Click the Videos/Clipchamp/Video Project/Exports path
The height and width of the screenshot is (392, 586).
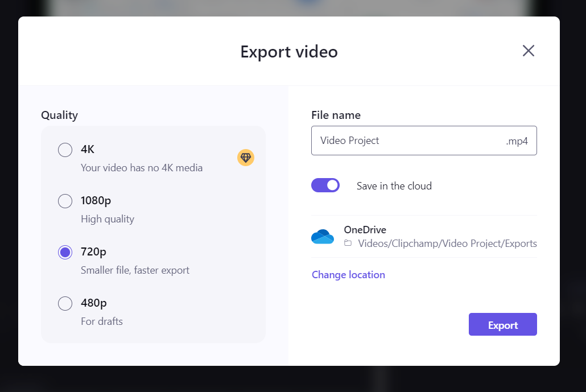click(x=447, y=244)
